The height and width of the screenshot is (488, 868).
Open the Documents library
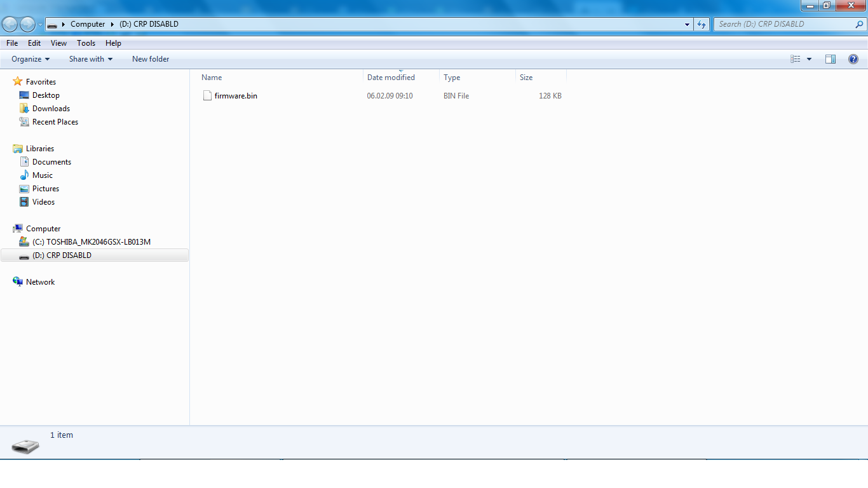click(51, 162)
